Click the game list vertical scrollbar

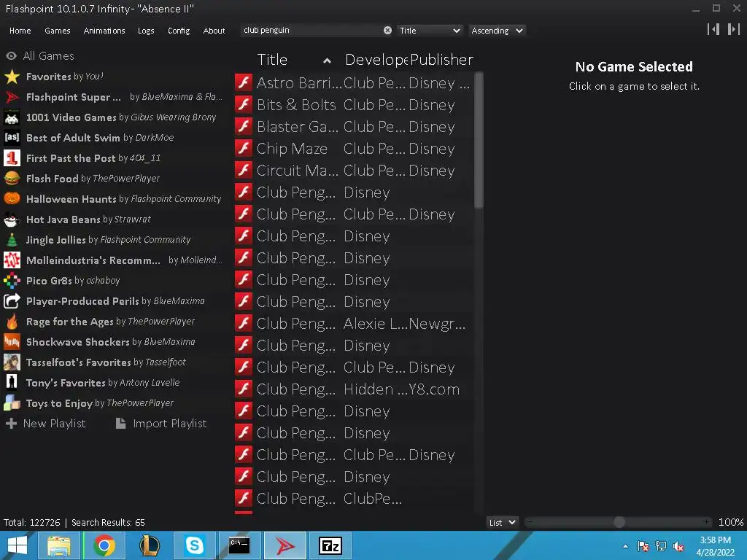(479, 139)
